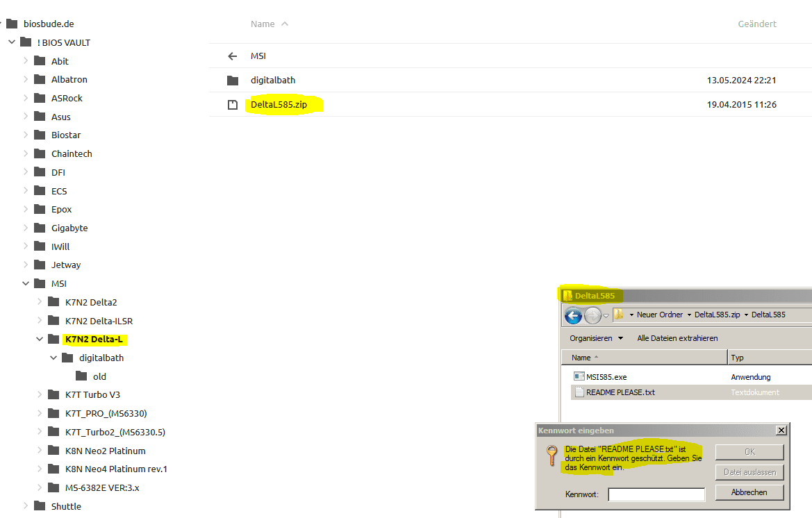Expand the MS-6382E VER:3.x tree node
The width and height of the screenshot is (812, 518).
(40, 487)
